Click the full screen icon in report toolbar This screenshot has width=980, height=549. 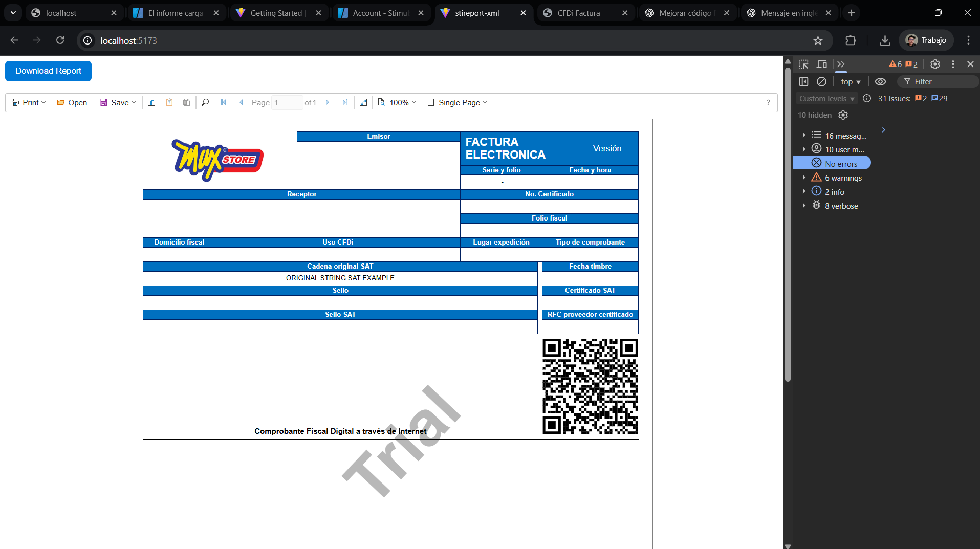pyautogui.click(x=363, y=103)
